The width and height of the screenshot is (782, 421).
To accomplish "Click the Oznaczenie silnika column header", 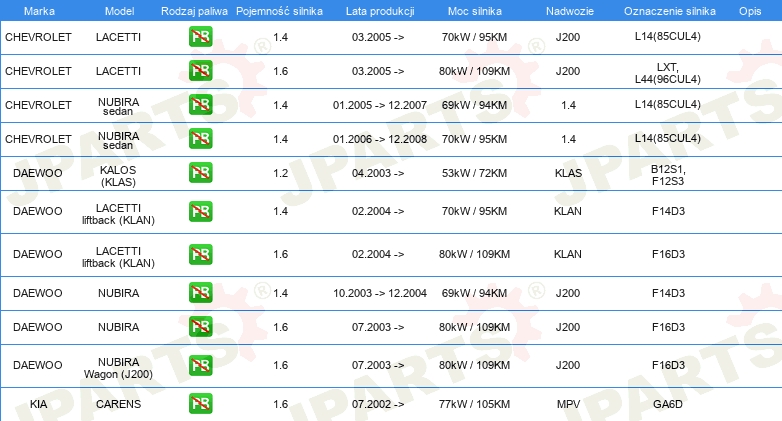I will pos(670,11).
